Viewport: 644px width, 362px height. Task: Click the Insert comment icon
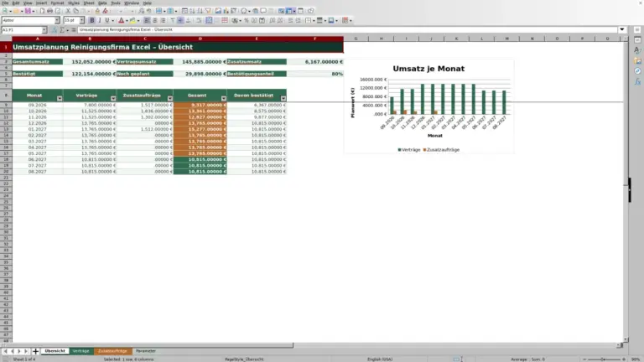(263, 11)
